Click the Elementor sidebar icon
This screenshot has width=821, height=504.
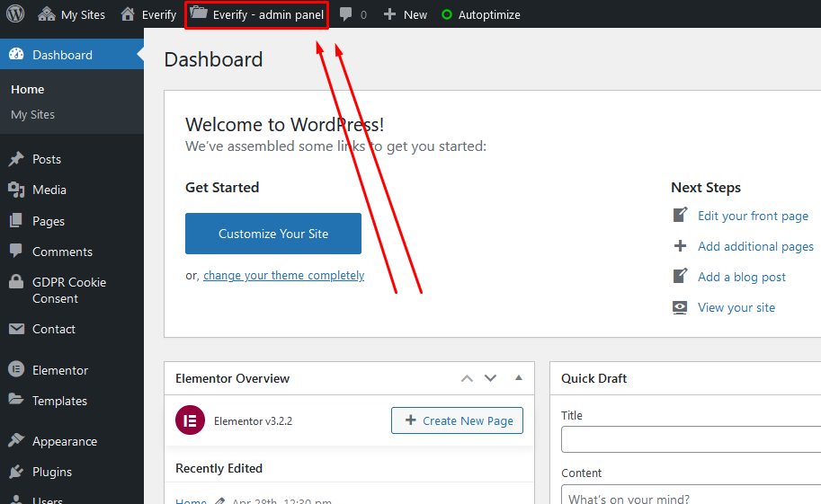(x=16, y=369)
